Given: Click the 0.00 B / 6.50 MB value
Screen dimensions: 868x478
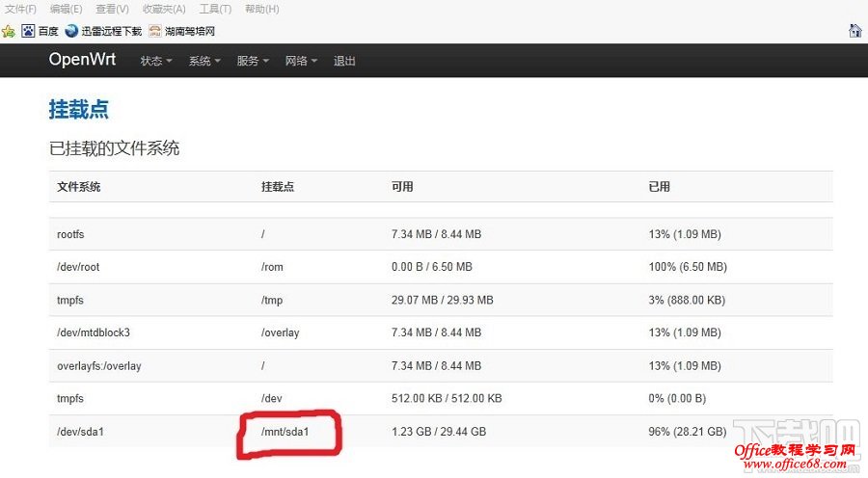Looking at the screenshot, I should [432, 267].
